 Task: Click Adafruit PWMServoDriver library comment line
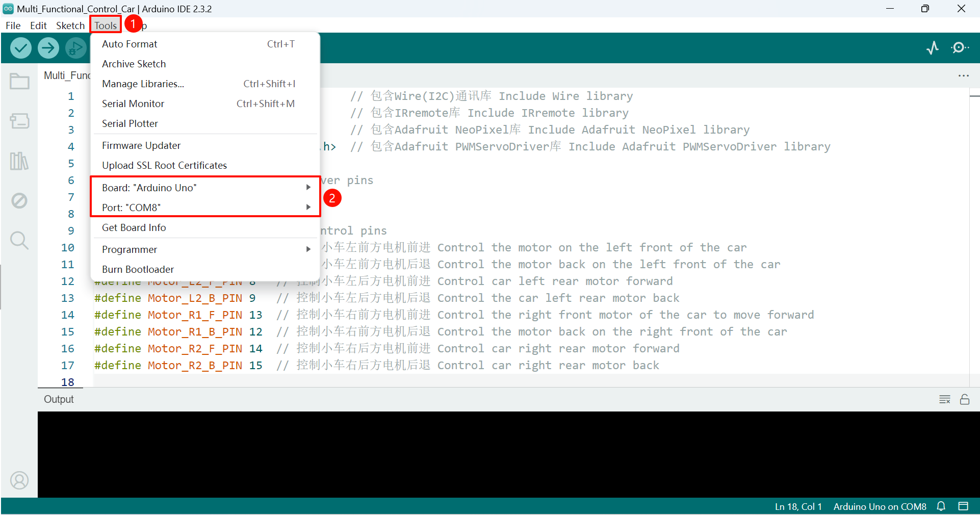click(x=590, y=147)
